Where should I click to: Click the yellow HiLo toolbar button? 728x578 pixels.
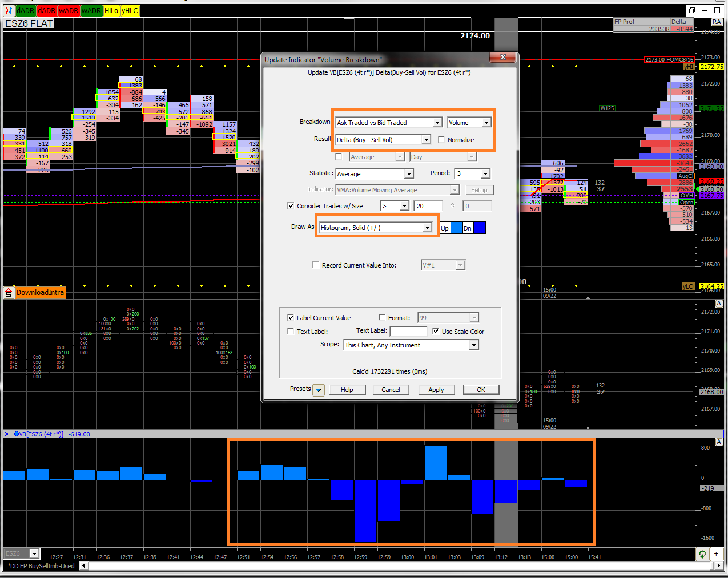(111, 10)
